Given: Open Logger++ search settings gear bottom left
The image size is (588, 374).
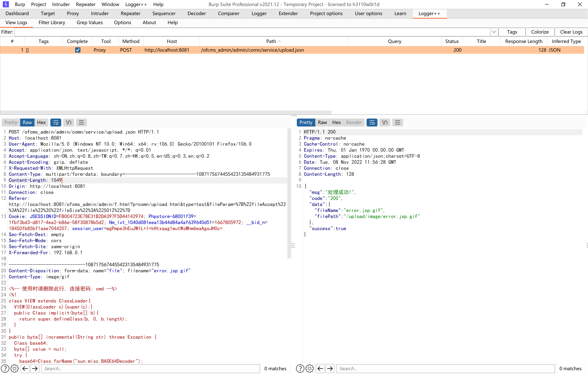Looking at the screenshot, I should [x=14, y=368].
